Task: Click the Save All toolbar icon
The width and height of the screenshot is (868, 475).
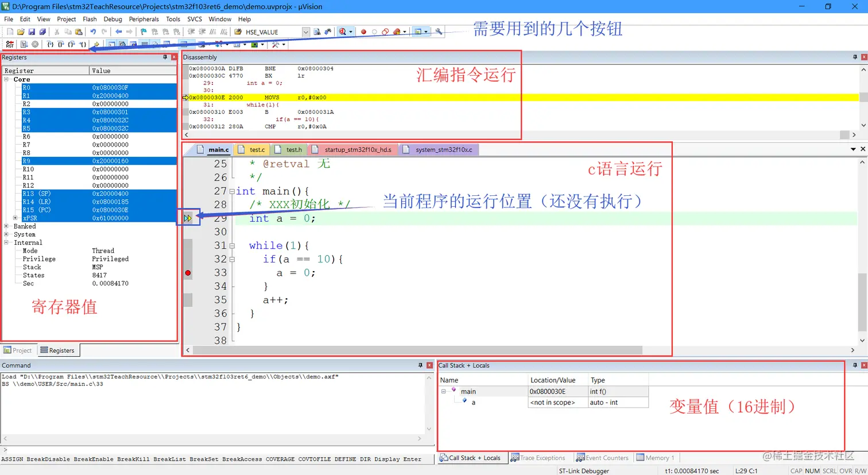Action: point(42,32)
